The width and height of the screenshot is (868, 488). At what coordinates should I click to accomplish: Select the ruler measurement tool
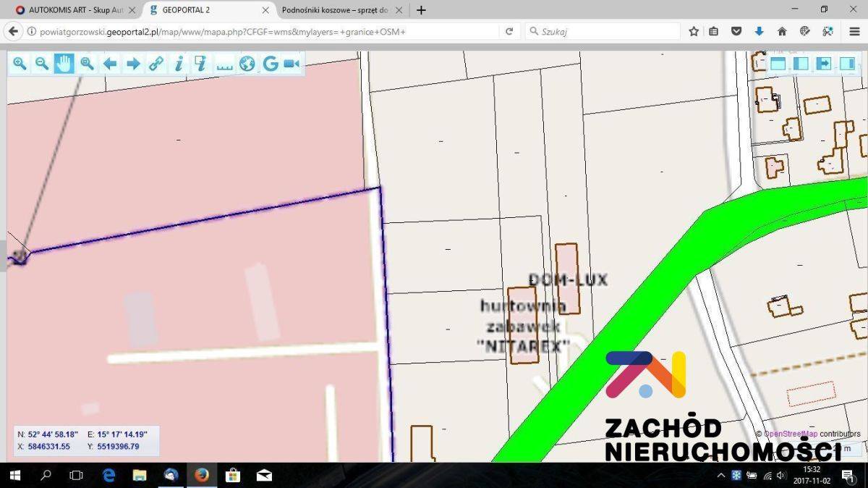(x=224, y=64)
